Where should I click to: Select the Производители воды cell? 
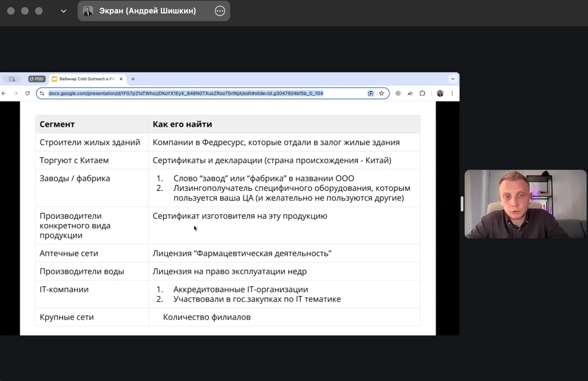tap(92, 271)
